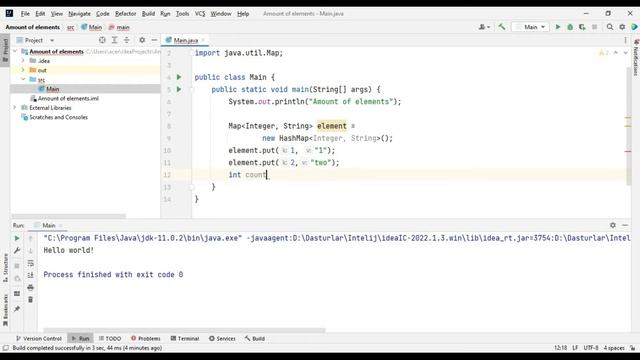Open the Edit menu
640x360 pixels.
(40, 13)
